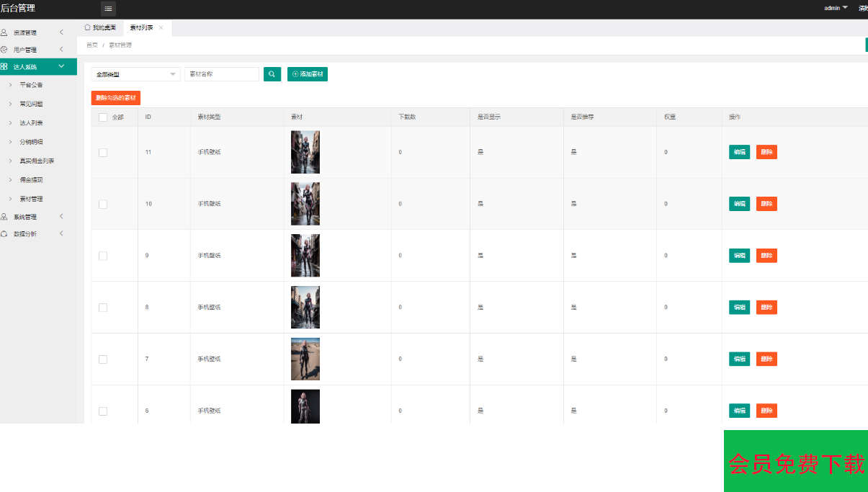
Task: Click the 添加素材 button
Action: click(x=308, y=74)
